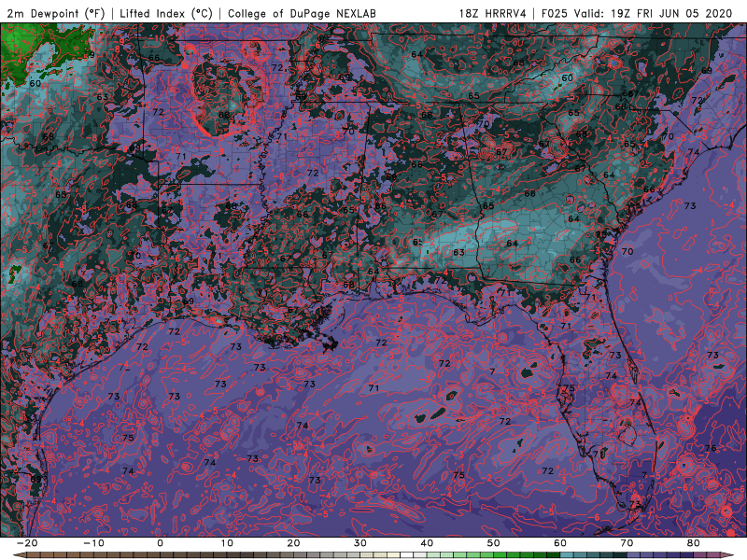Click the '76' dewpoint value southeast of Florida
This screenshot has height=560, width=747.
tap(711, 448)
